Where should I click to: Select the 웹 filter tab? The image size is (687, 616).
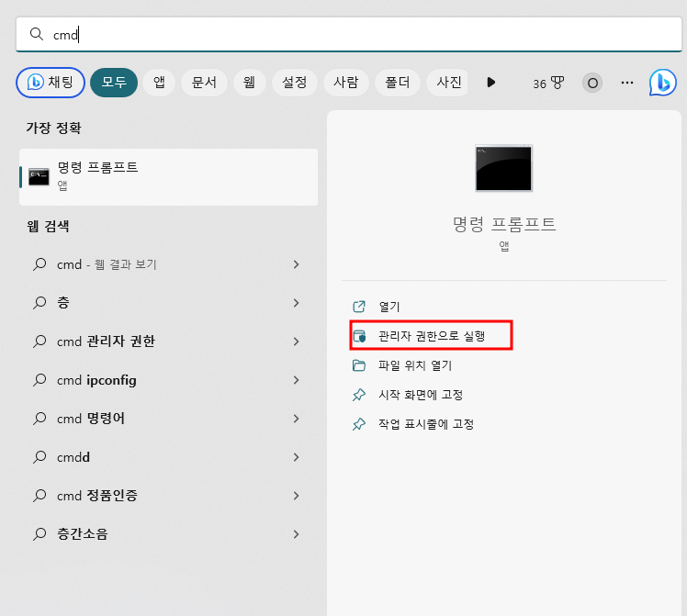(249, 83)
